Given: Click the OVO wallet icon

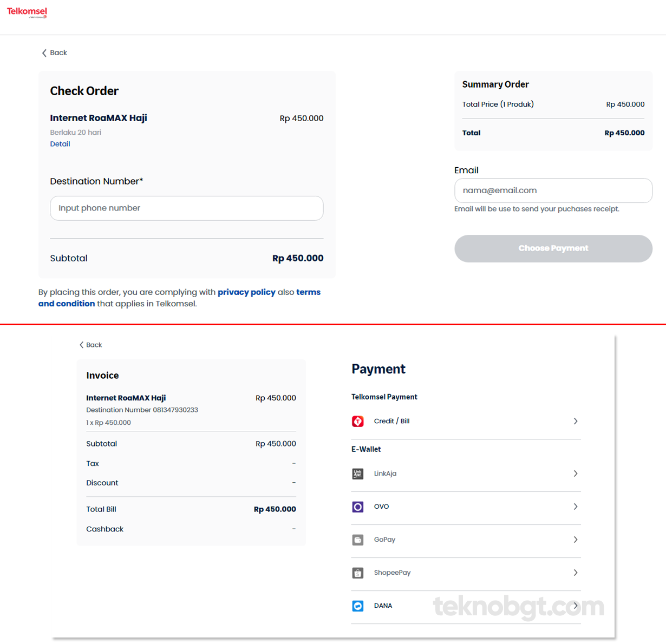Looking at the screenshot, I should (358, 507).
